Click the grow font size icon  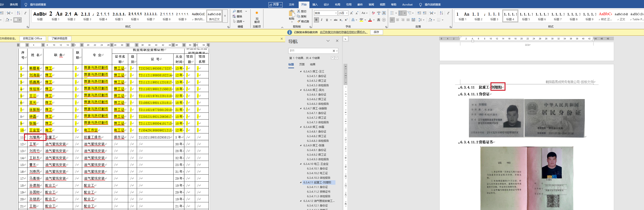[352, 13]
